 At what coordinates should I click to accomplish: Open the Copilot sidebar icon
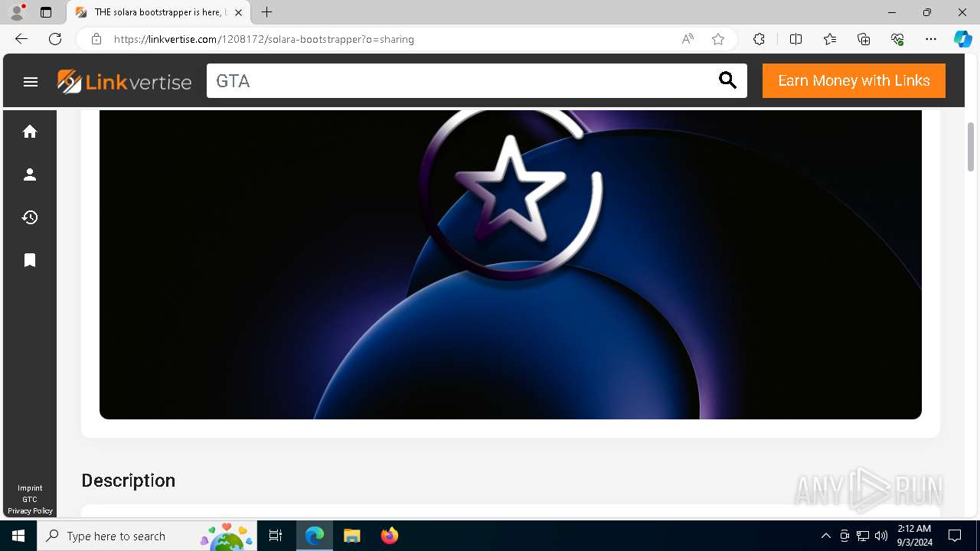pyautogui.click(x=962, y=39)
